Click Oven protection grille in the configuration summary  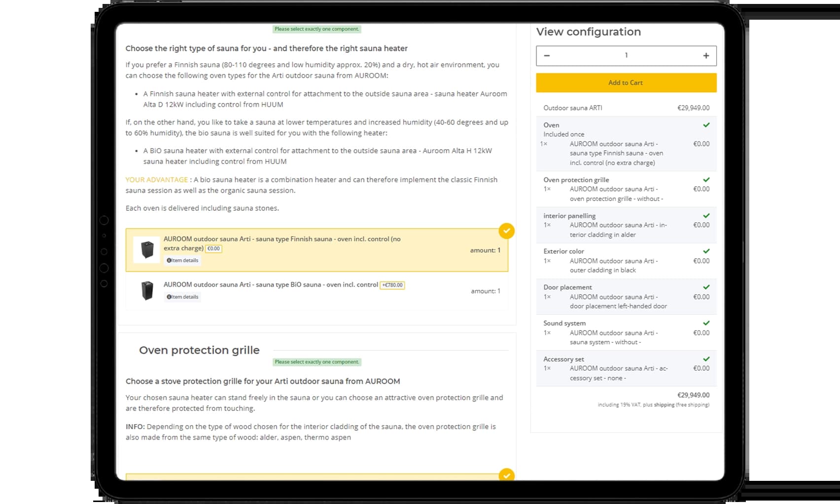point(576,180)
